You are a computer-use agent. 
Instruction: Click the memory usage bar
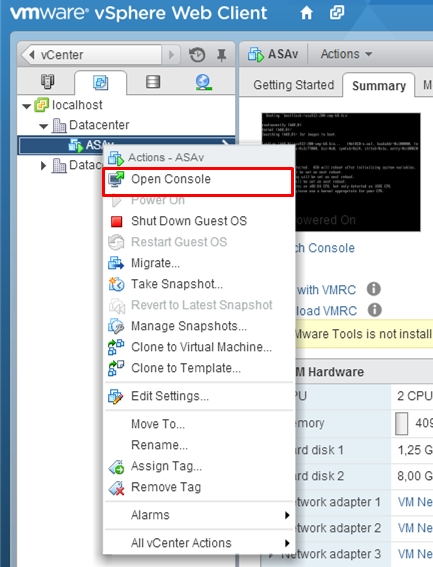point(402,423)
